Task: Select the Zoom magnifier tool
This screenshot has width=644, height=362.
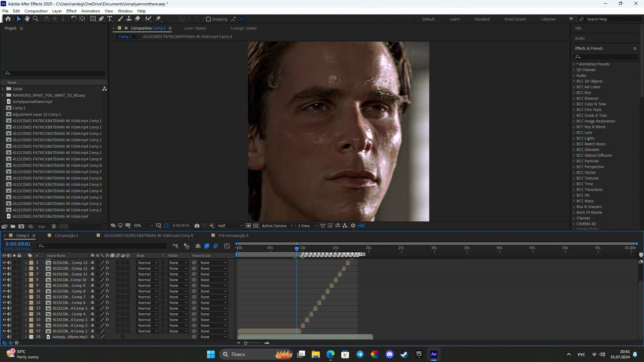Action: click(x=36, y=19)
